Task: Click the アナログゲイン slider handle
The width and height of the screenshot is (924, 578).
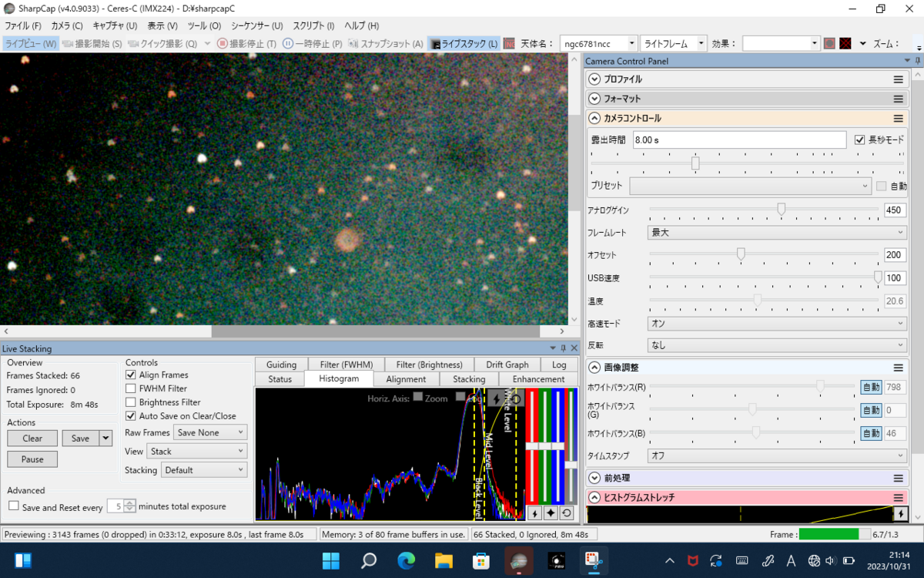Action: tap(782, 210)
